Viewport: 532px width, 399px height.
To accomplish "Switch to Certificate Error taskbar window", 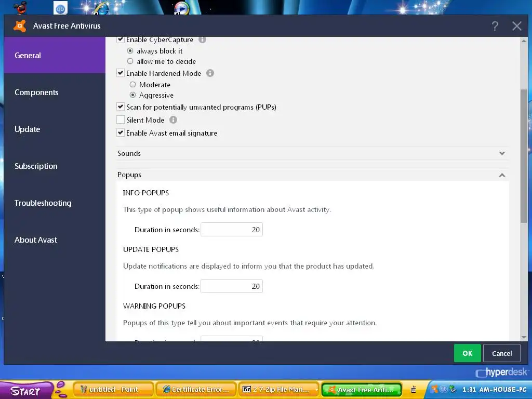I will click(x=196, y=390).
